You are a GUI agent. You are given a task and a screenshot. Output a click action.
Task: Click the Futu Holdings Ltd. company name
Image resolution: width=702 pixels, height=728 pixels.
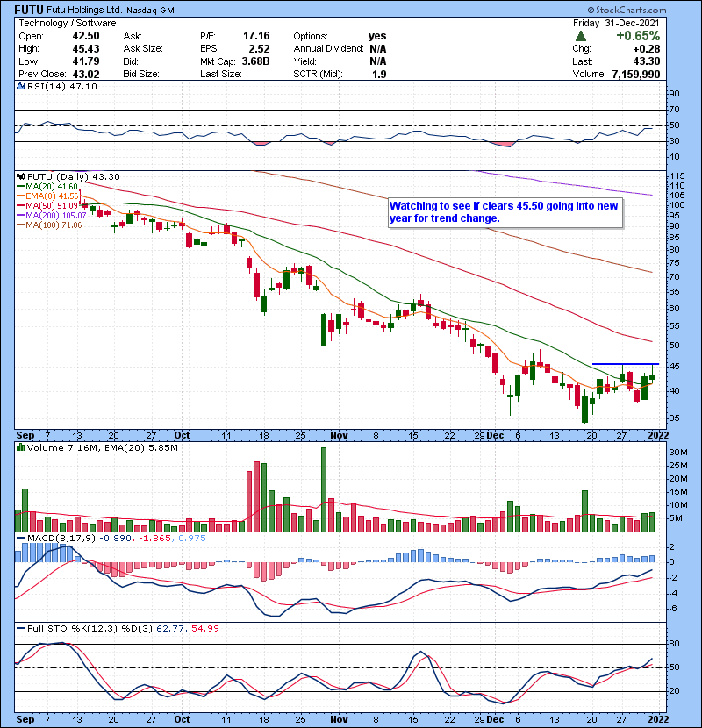pos(84,10)
